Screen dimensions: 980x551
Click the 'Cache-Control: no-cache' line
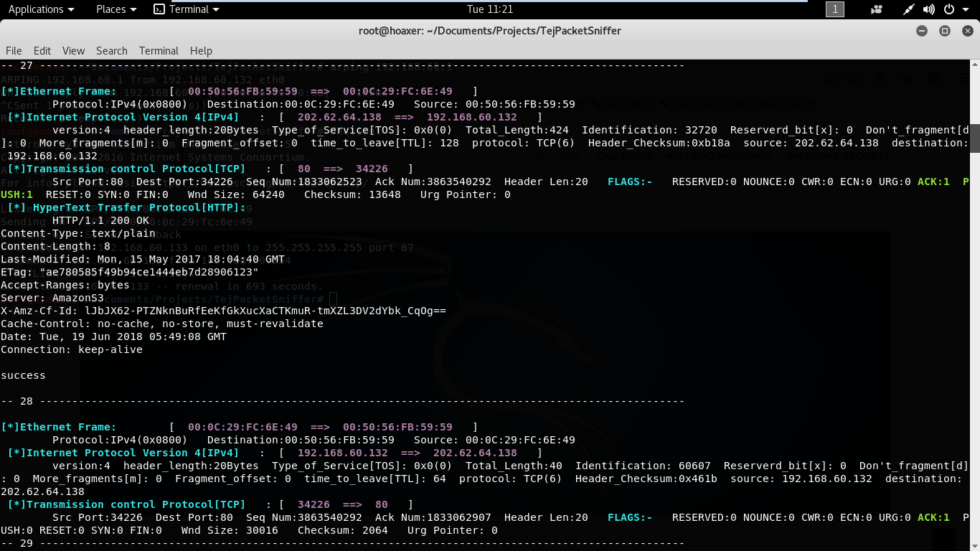pyautogui.click(x=162, y=324)
